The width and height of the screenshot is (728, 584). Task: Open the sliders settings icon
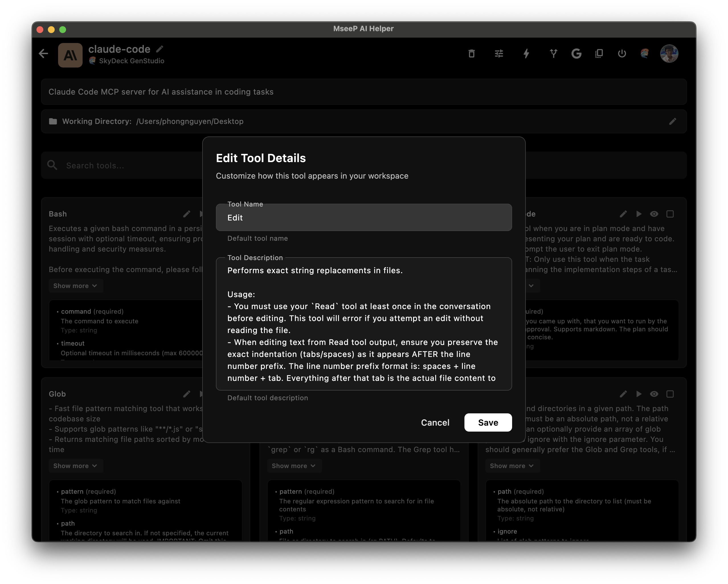[x=499, y=54]
